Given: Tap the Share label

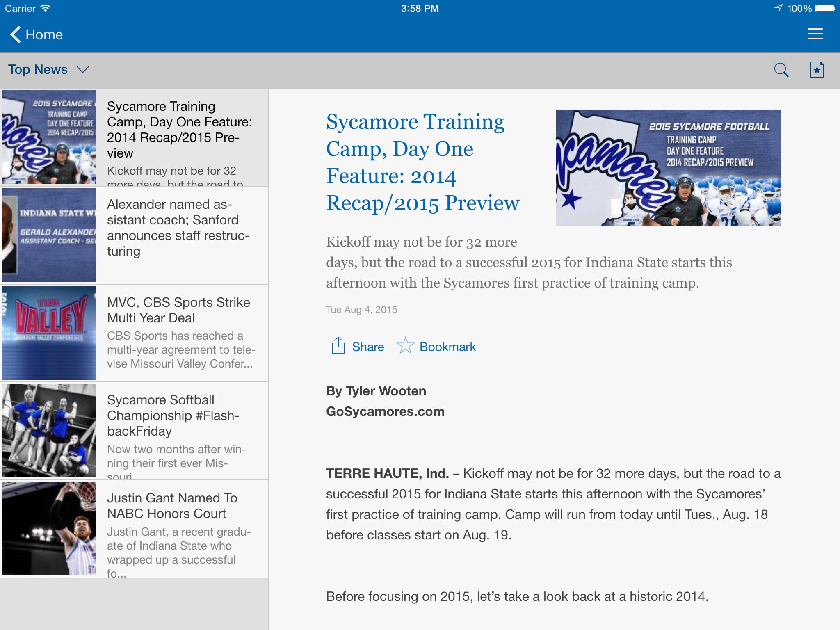Looking at the screenshot, I should click(368, 347).
